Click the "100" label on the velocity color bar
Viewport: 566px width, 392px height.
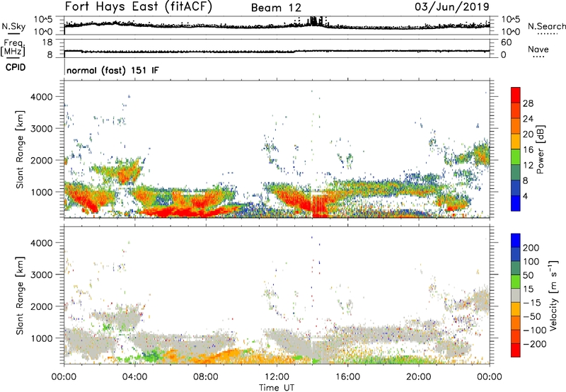click(x=531, y=262)
